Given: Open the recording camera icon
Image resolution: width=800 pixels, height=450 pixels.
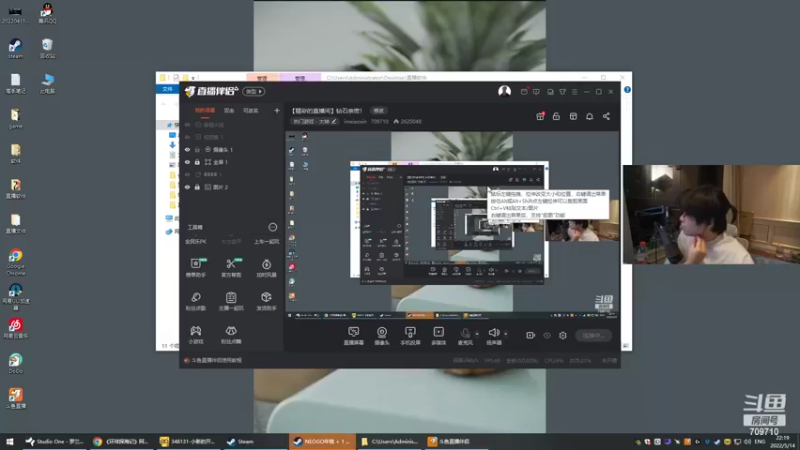Looking at the screenshot, I should 531,335.
